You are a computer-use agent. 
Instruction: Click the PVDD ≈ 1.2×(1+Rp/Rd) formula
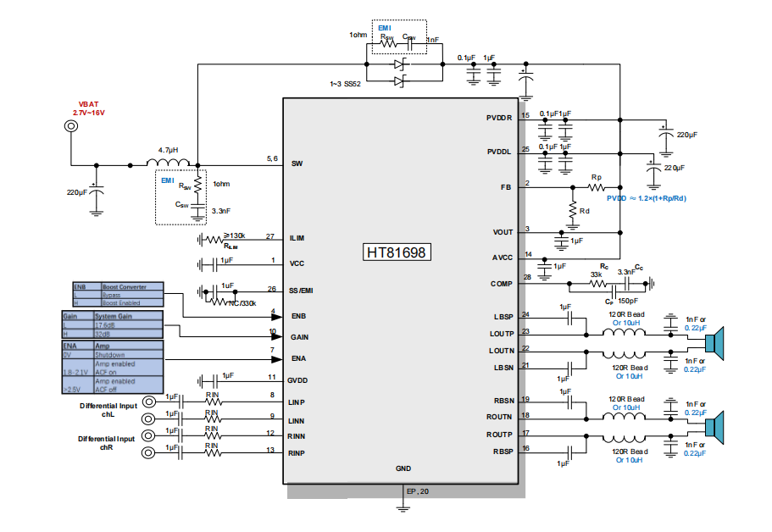pos(647,198)
